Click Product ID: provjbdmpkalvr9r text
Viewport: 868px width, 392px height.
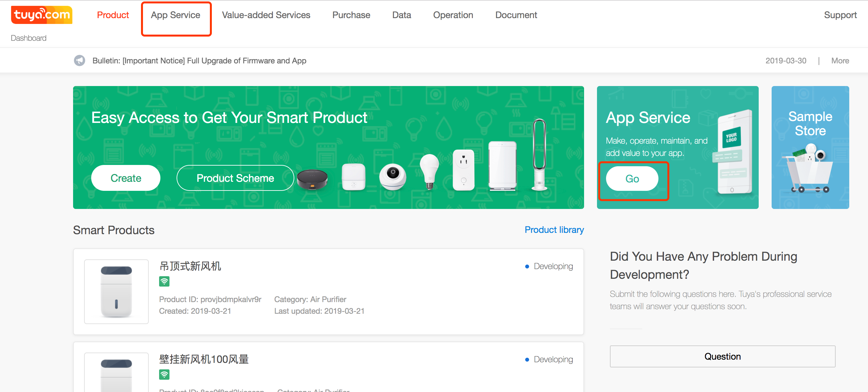pos(210,299)
